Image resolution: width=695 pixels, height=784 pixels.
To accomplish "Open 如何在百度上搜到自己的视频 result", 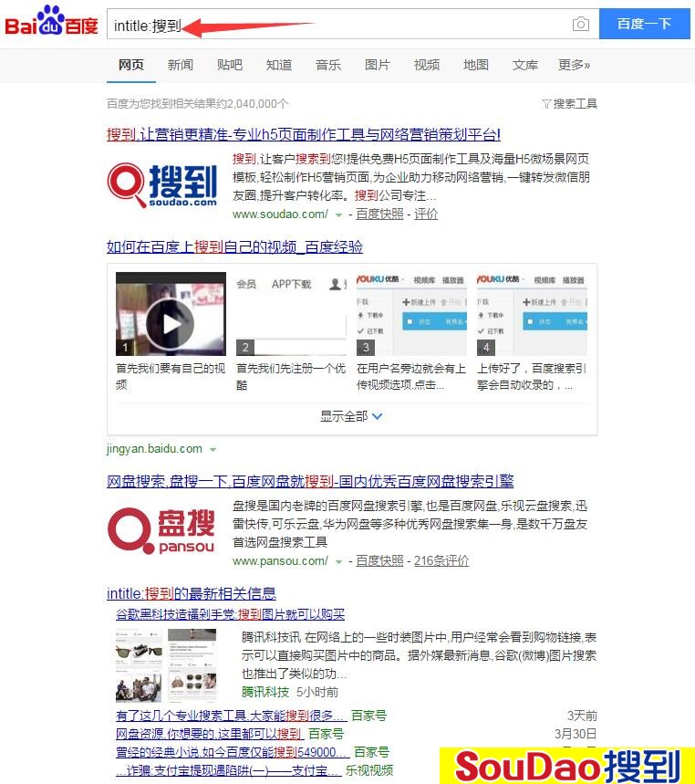I will click(x=234, y=246).
